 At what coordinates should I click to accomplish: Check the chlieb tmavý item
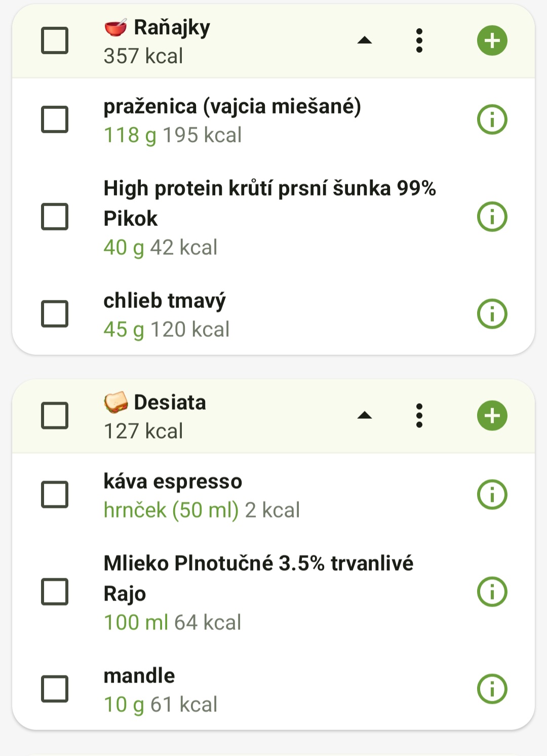click(x=55, y=314)
